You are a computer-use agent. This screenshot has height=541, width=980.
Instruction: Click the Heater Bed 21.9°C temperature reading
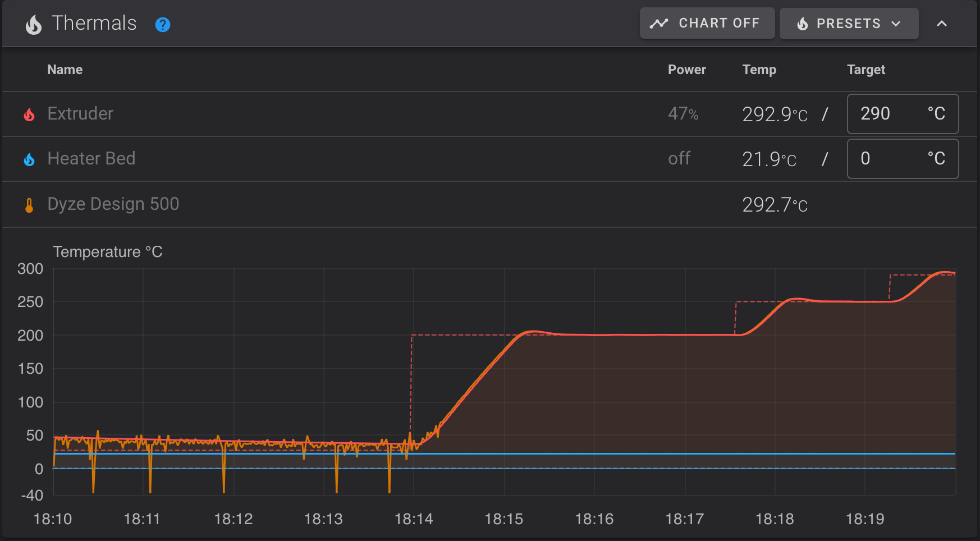tap(769, 159)
